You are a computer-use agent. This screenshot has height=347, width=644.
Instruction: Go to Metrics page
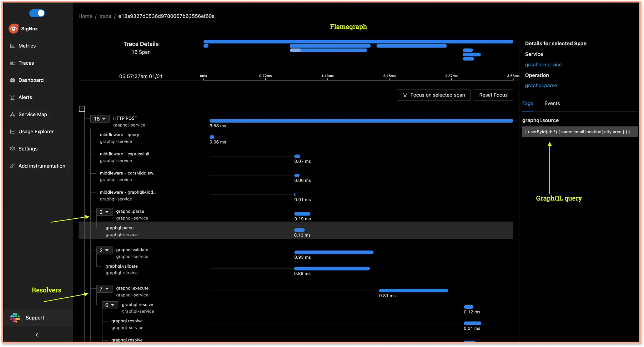(27, 46)
